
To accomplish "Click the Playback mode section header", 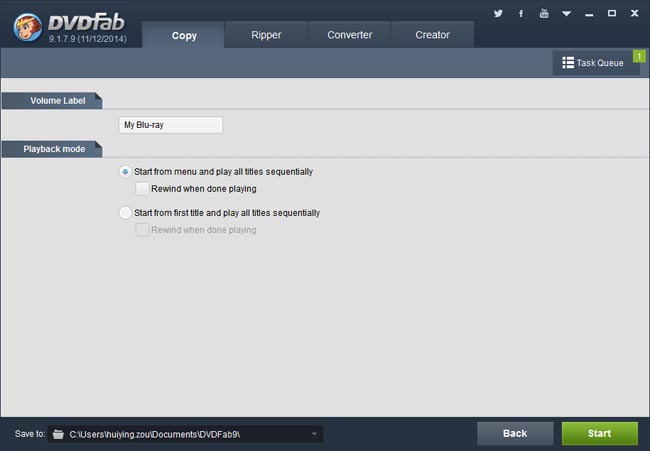I will (x=52, y=149).
